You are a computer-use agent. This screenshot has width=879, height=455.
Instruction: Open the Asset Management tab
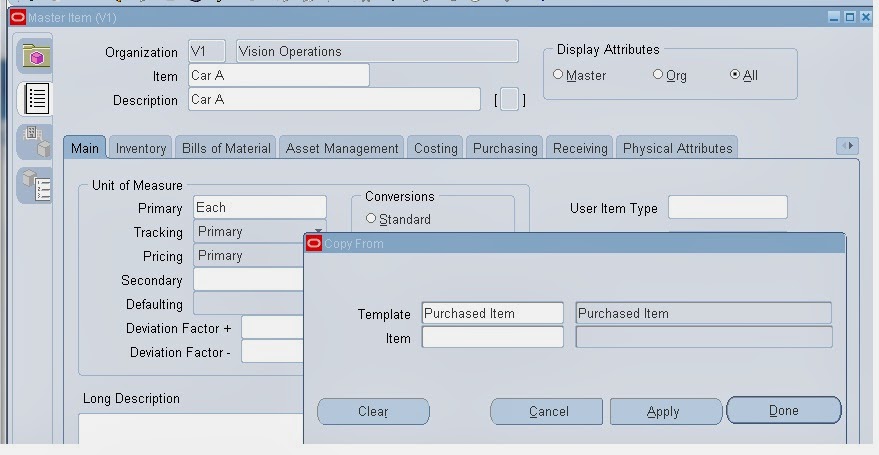coord(342,148)
